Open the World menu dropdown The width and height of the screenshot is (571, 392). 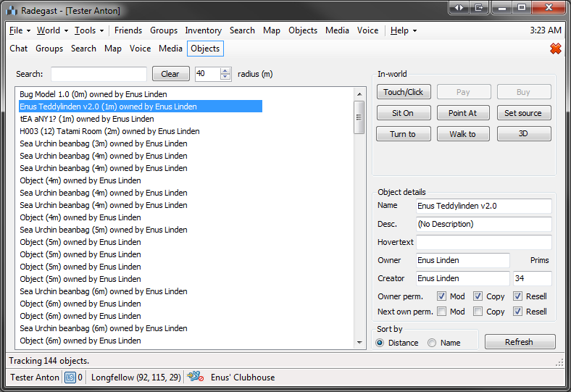52,30
